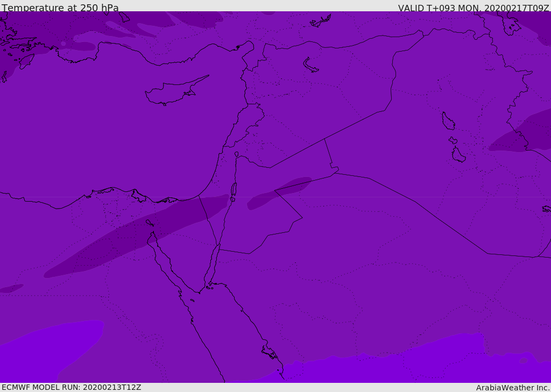Click the 'ECMWF MODEL RUN: 20200213T12Z' label
551x392 pixels.
pos(72,387)
